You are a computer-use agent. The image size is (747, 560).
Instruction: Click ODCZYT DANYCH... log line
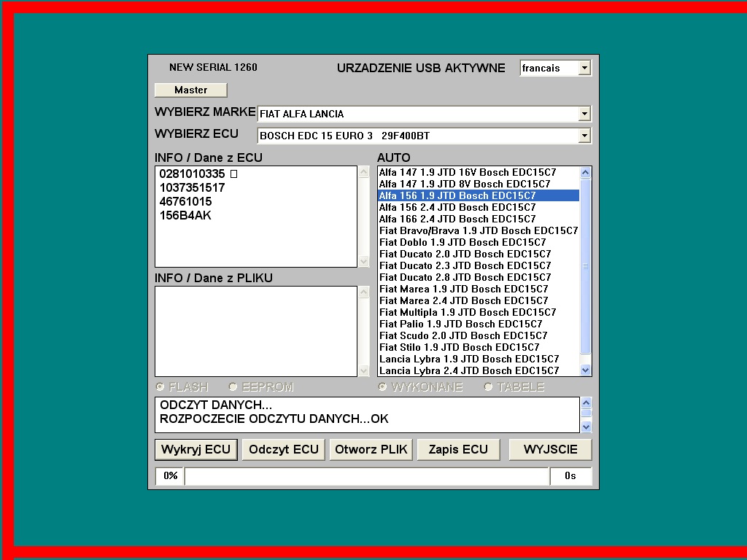tap(216, 405)
